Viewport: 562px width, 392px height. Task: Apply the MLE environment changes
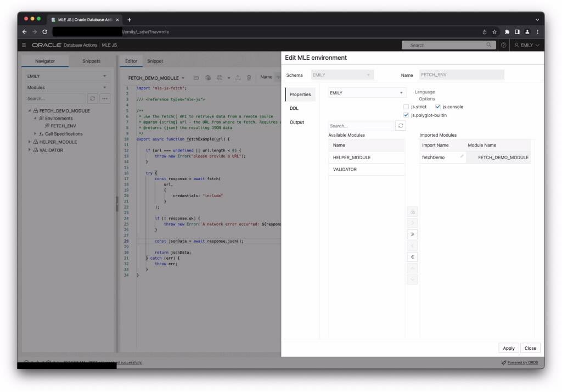(x=508, y=348)
